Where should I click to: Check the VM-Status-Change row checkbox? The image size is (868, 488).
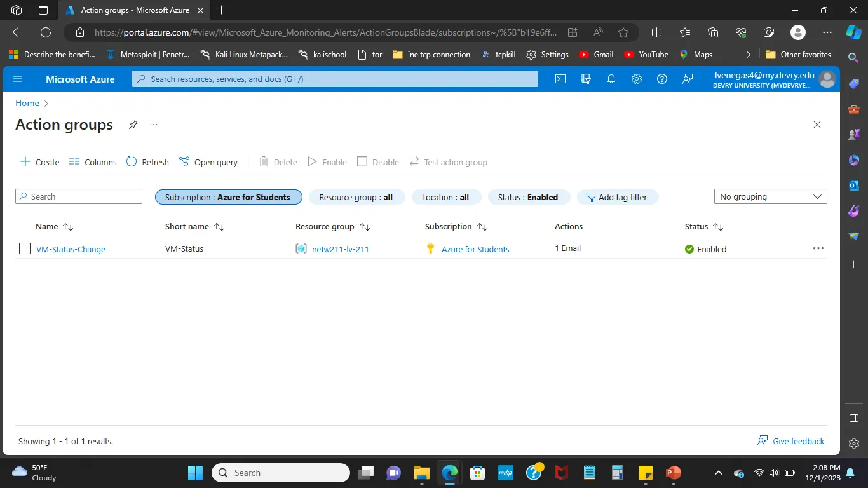25,248
